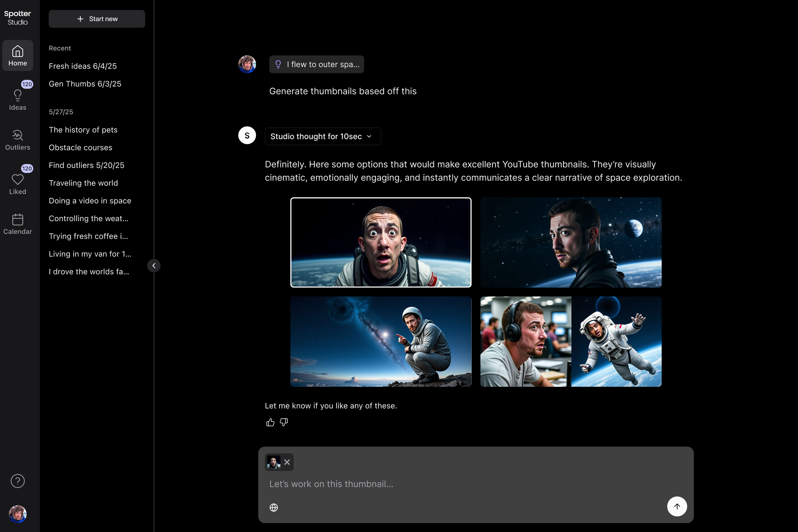Viewport: 798px width, 532px height.
Task: Expand Studio thought for 10sec dropdown
Action: [x=323, y=136]
